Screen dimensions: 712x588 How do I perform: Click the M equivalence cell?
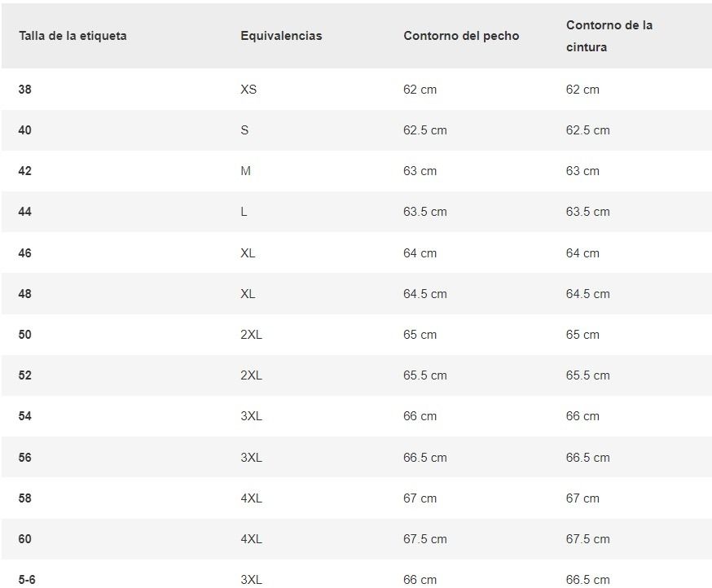point(245,171)
